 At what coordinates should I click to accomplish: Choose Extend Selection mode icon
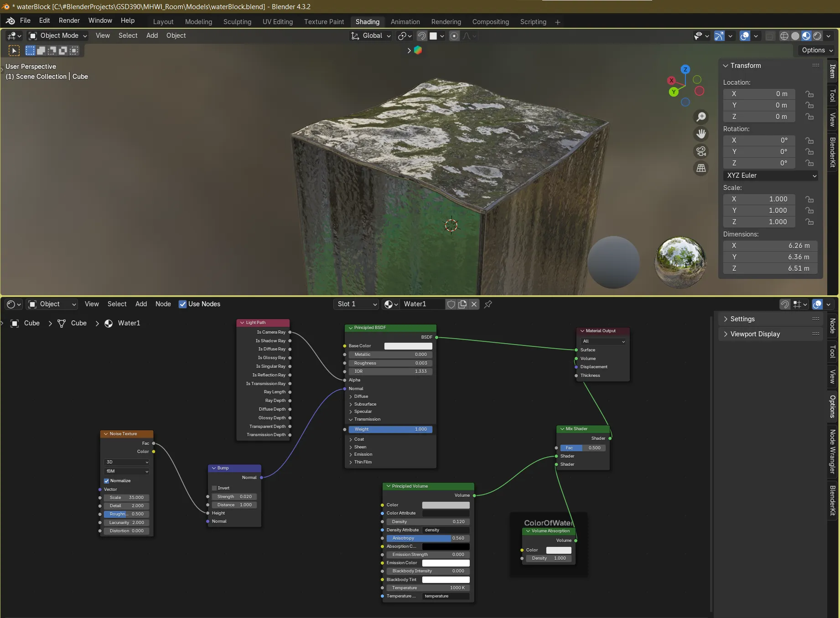pyautogui.click(x=41, y=51)
